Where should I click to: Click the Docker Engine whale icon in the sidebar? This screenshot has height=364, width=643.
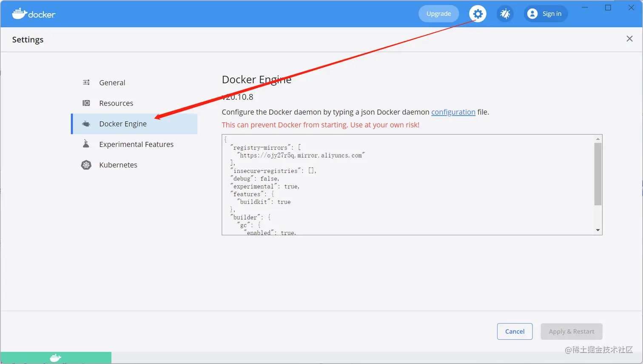click(x=86, y=124)
